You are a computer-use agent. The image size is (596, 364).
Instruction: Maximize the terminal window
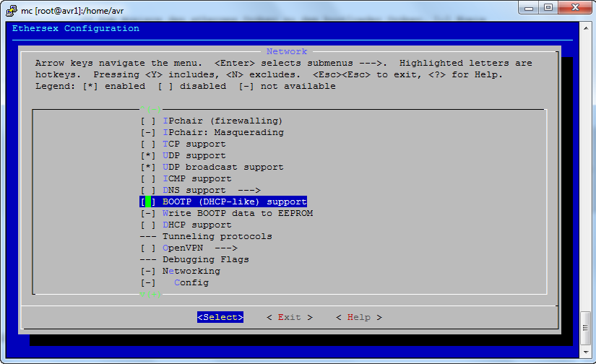(548, 8)
